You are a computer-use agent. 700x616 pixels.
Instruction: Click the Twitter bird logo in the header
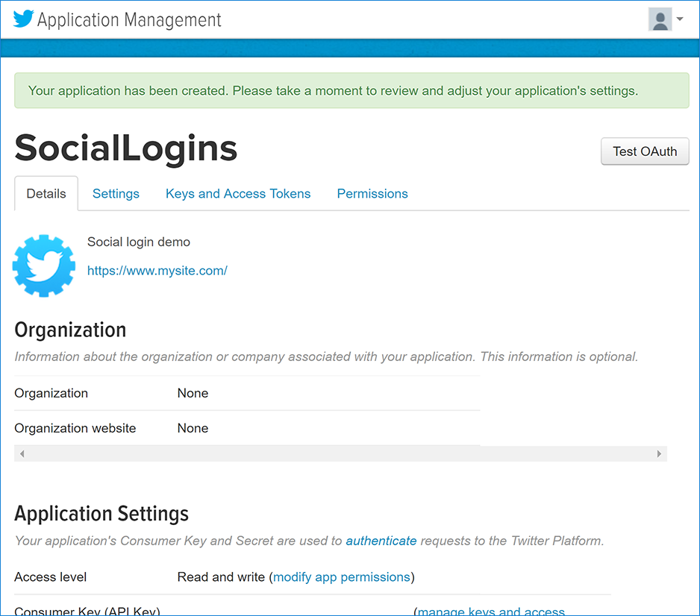[23, 19]
